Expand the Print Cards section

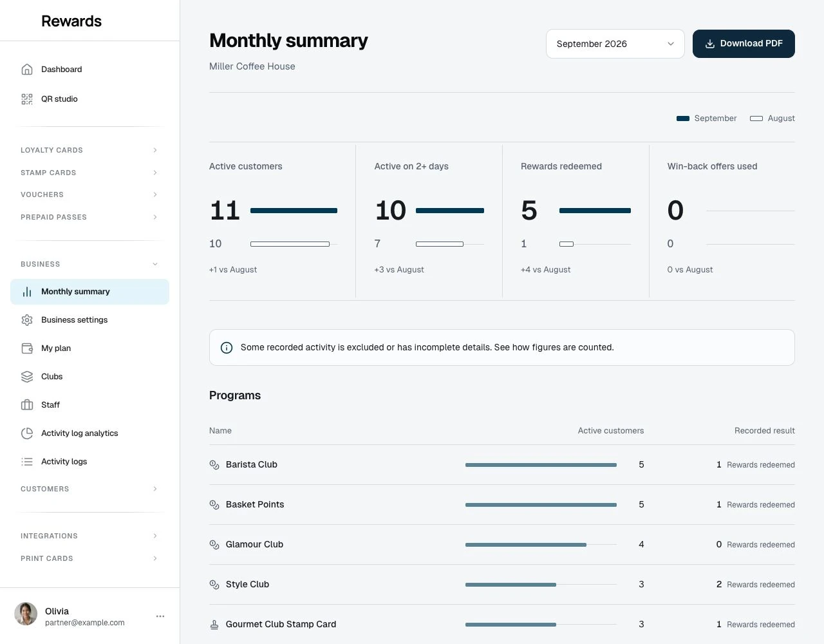tap(89, 558)
